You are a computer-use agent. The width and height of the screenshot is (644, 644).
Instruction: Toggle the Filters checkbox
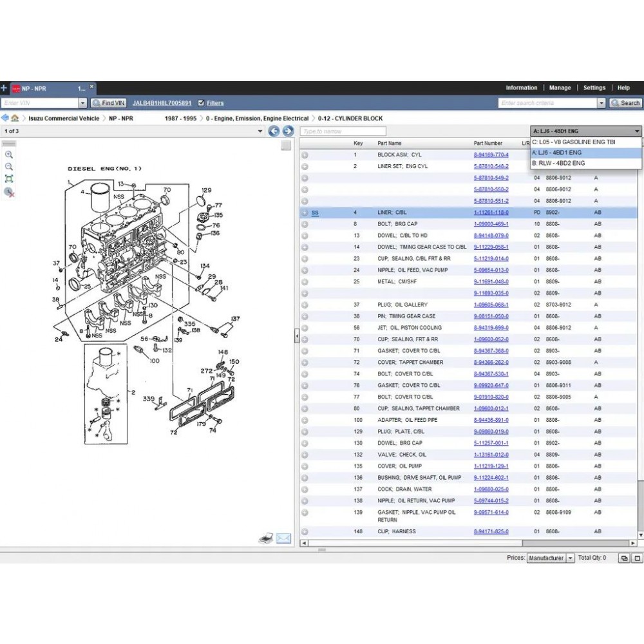(202, 103)
